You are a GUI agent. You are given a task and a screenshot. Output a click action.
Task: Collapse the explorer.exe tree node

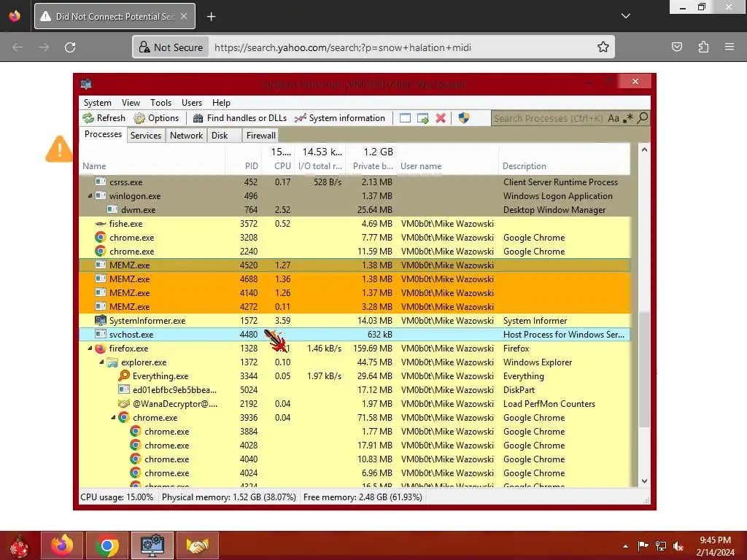pyautogui.click(x=101, y=362)
